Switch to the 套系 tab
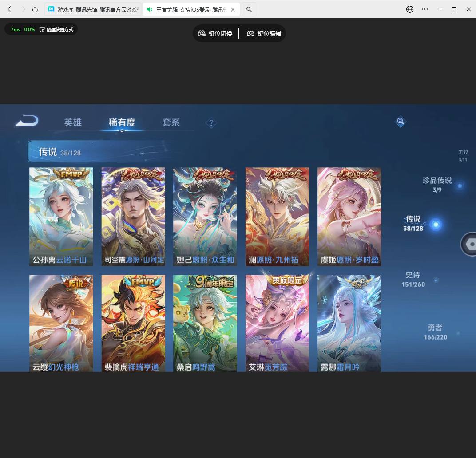The image size is (476, 458). coord(171,122)
